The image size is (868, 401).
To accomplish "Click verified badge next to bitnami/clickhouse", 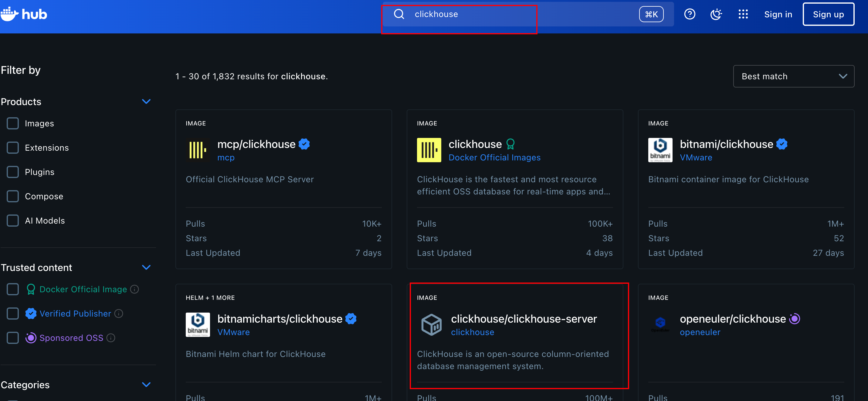I will pos(782,144).
